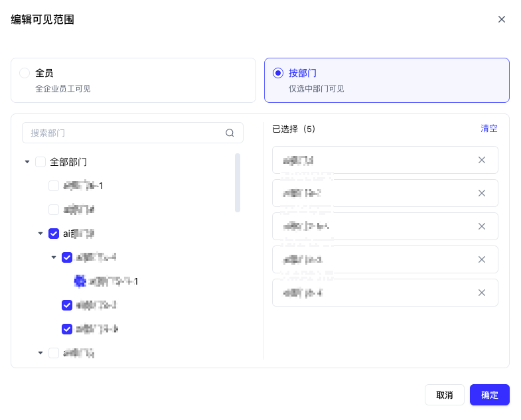Focus the 搜索部门 search field
The height and width of the screenshot is (420, 521).
[x=133, y=133]
